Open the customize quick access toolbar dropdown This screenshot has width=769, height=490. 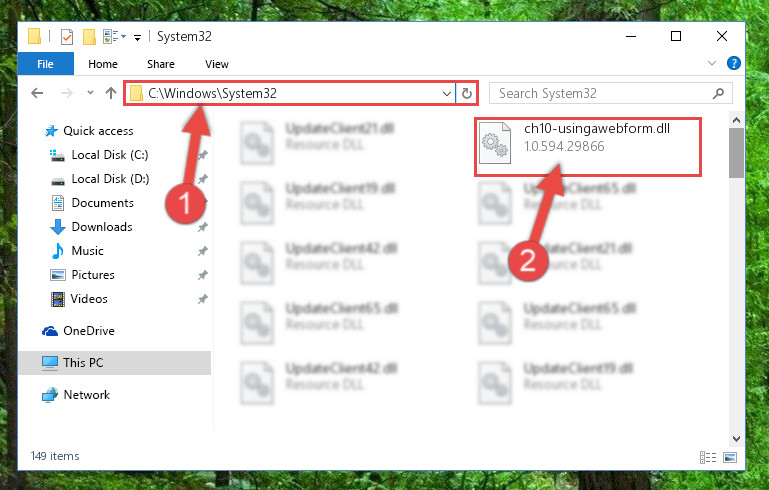[x=137, y=37]
